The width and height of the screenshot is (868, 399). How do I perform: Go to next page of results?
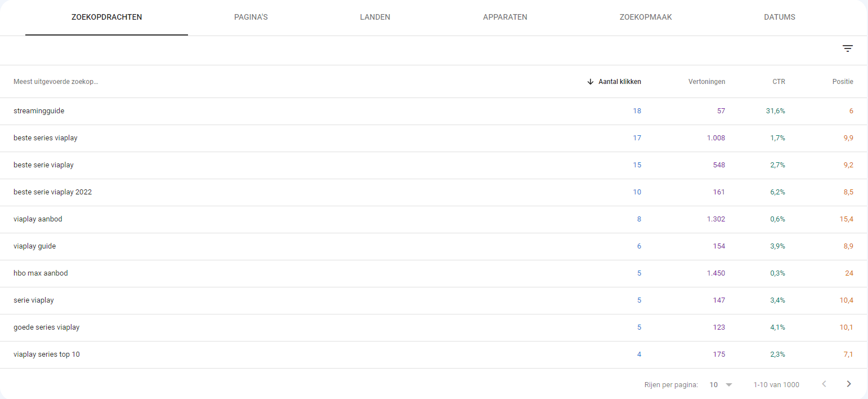coord(849,384)
